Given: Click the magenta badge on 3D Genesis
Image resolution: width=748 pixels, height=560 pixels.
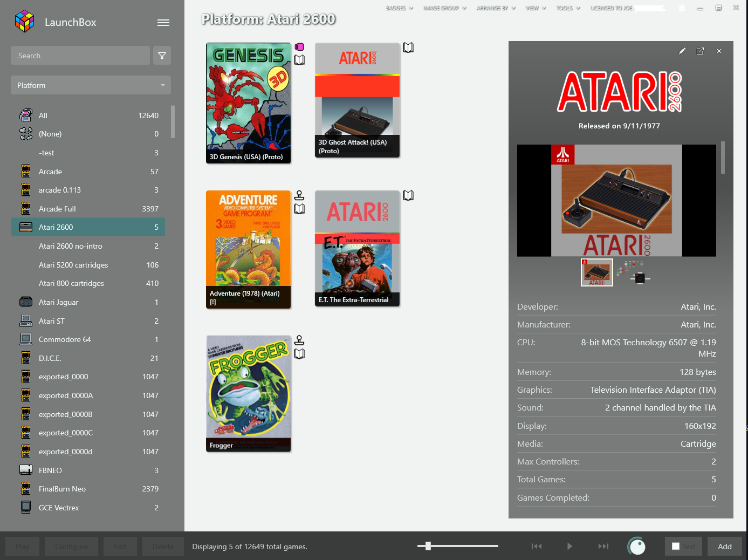Looking at the screenshot, I should click(x=299, y=47).
